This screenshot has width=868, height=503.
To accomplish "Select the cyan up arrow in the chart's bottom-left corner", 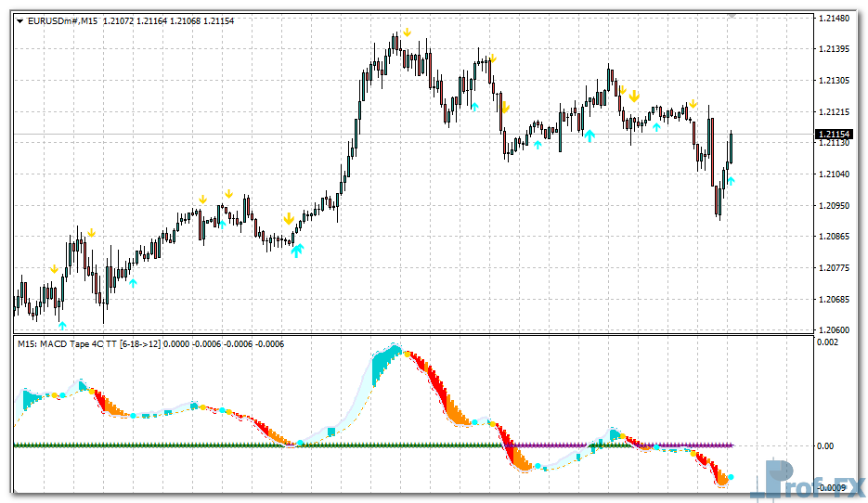I will point(62,325).
